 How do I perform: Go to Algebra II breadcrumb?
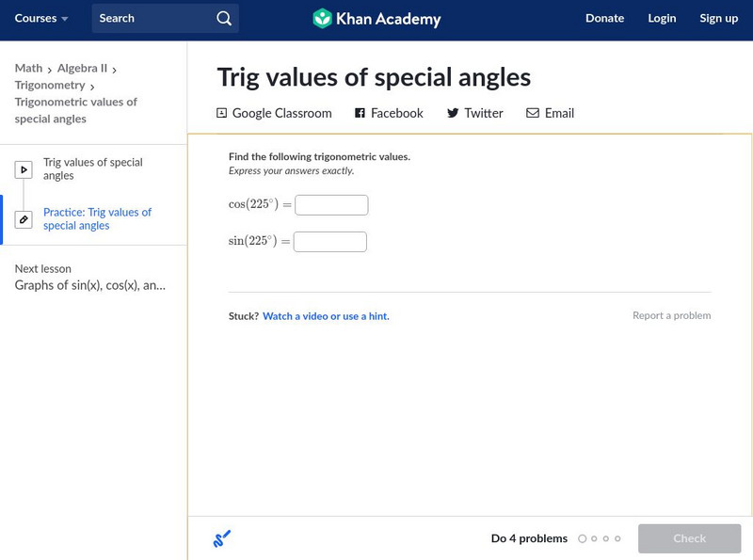coord(82,68)
